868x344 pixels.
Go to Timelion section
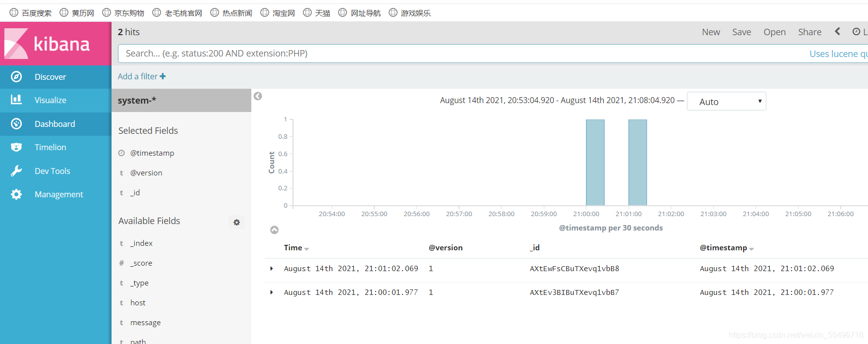(56, 147)
